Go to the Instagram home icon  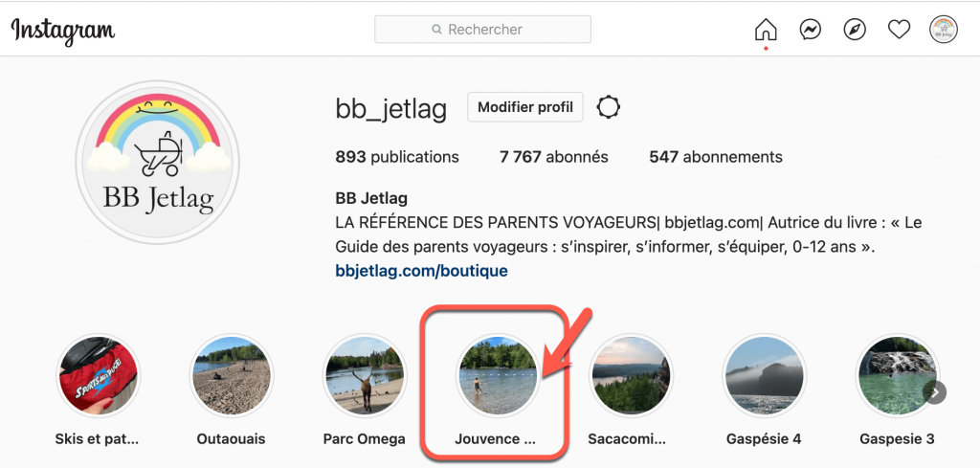(x=766, y=30)
